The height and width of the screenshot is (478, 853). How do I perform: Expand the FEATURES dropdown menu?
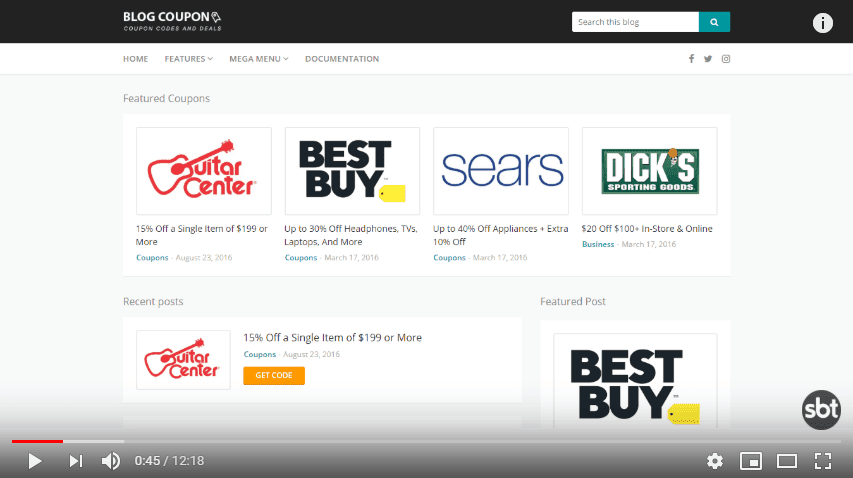(x=189, y=59)
